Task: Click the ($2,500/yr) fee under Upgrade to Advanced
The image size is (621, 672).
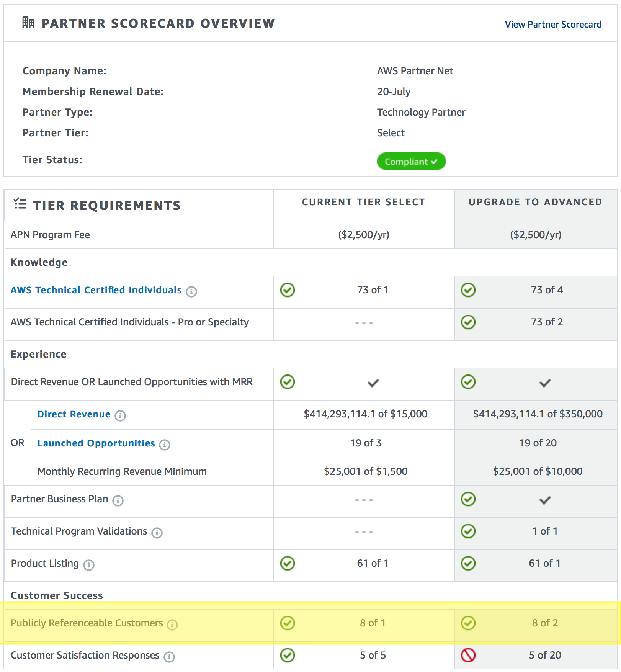Action: pyautogui.click(x=536, y=235)
